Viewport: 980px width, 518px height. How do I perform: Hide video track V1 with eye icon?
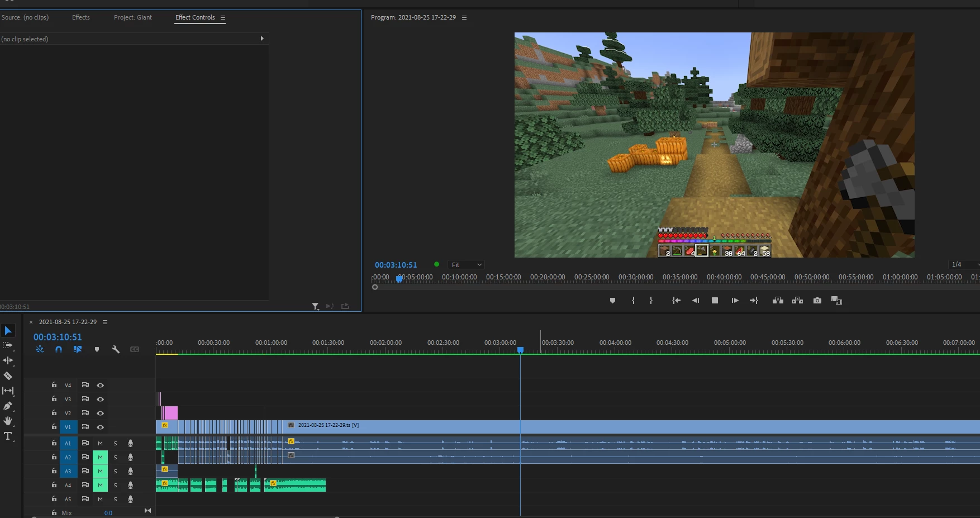tap(101, 427)
